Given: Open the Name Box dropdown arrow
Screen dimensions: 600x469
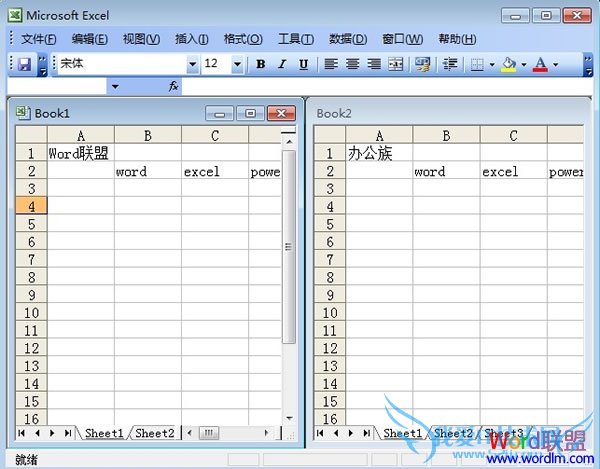Looking at the screenshot, I should [x=115, y=87].
